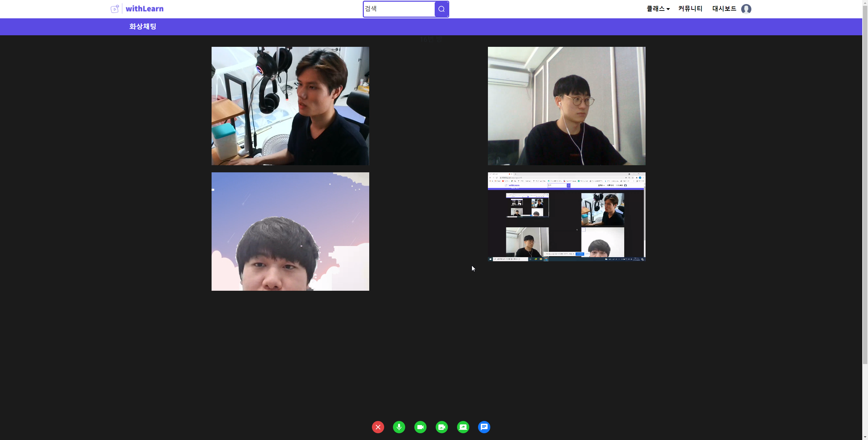Go to 대시보드 page
The width and height of the screenshot is (868, 440).
(x=724, y=9)
